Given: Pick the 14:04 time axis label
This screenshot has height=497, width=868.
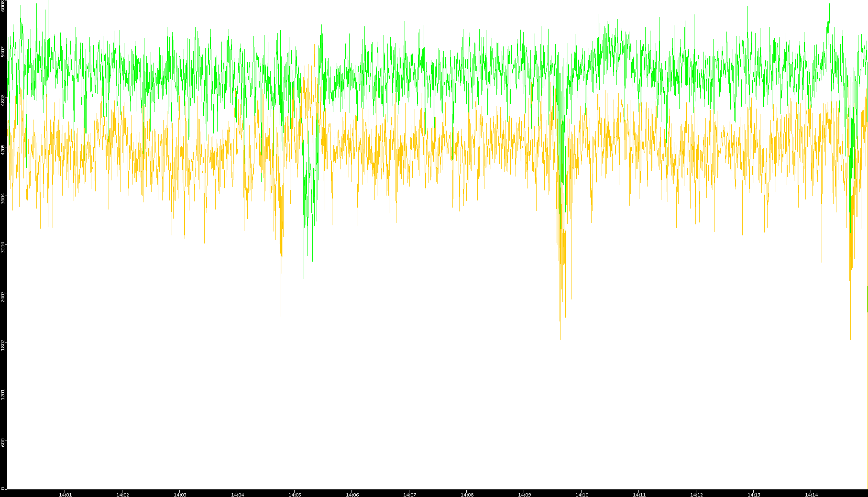Looking at the screenshot, I should pyautogui.click(x=237, y=495).
